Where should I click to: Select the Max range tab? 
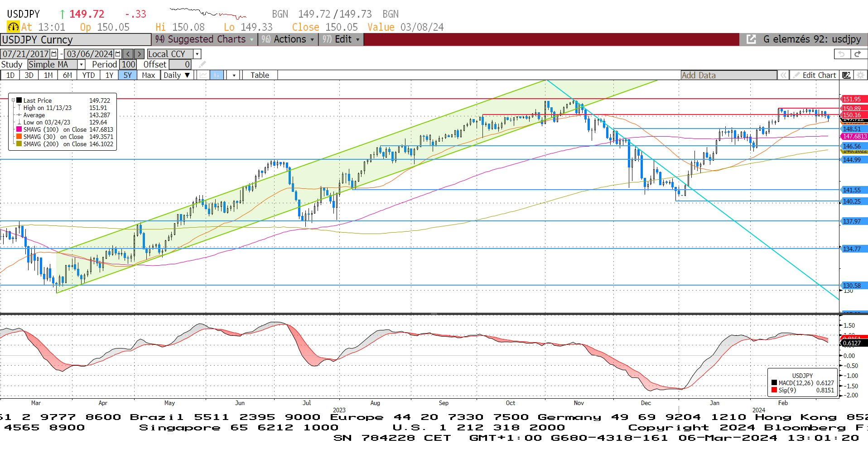click(148, 75)
